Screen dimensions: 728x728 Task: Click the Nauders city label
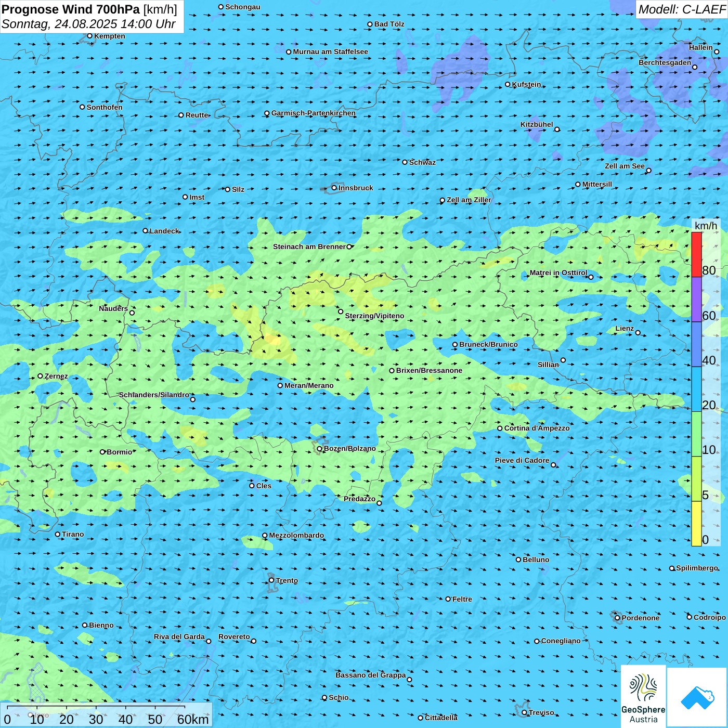click(113, 308)
